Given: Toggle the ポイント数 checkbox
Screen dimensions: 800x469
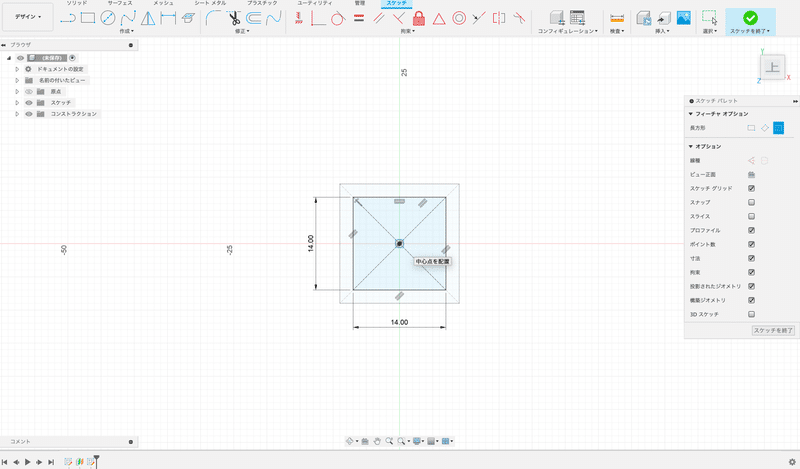Looking at the screenshot, I should coord(751,244).
